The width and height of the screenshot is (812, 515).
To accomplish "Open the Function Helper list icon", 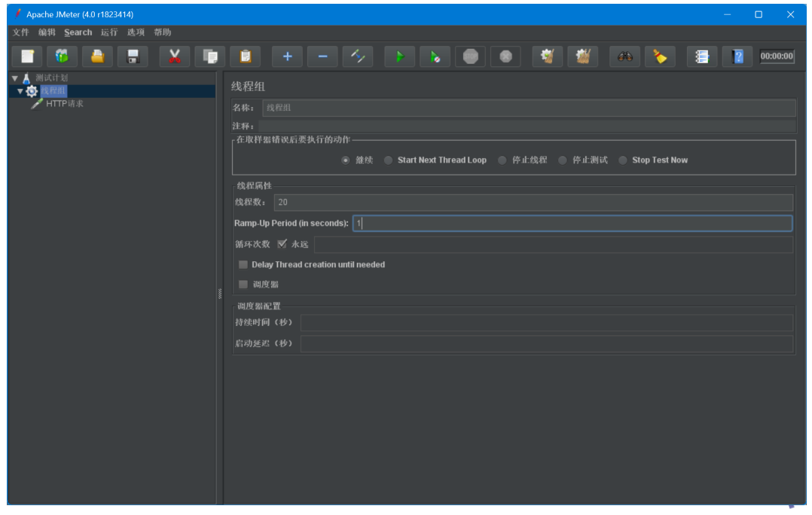I will point(702,56).
